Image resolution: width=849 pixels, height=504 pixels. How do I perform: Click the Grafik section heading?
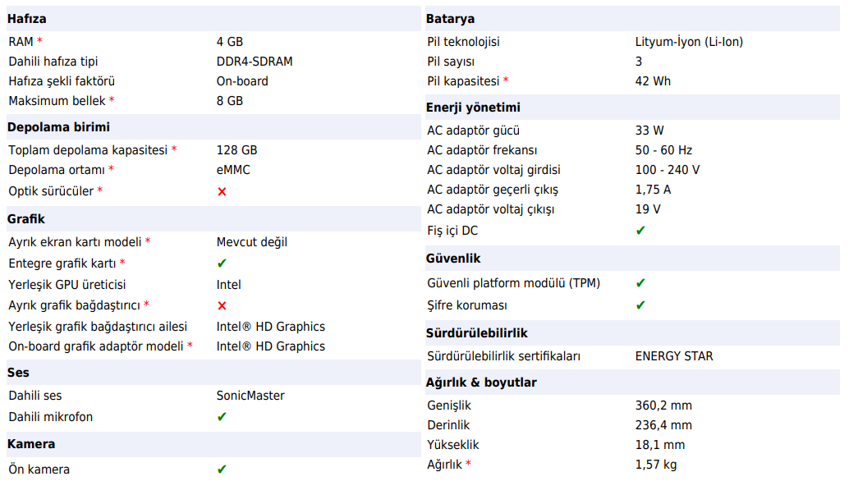point(26,219)
